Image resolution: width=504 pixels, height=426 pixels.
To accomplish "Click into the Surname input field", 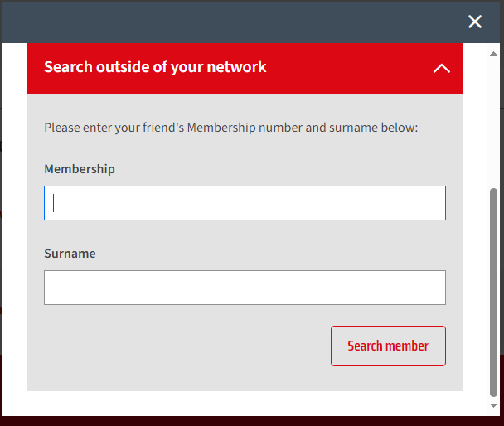I will [x=245, y=288].
